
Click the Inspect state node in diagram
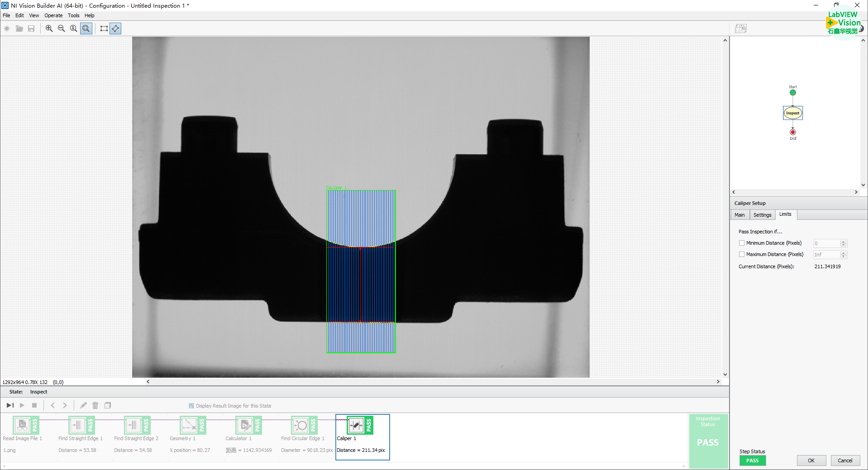792,113
